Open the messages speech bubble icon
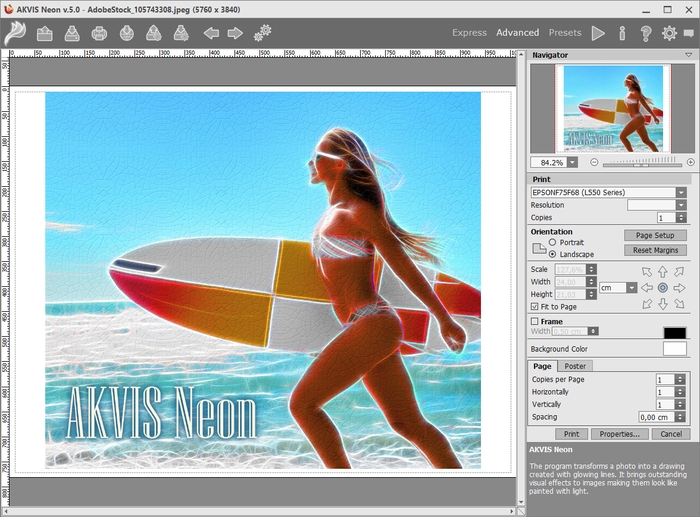This screenshot has width=700, height=517. 689,34
